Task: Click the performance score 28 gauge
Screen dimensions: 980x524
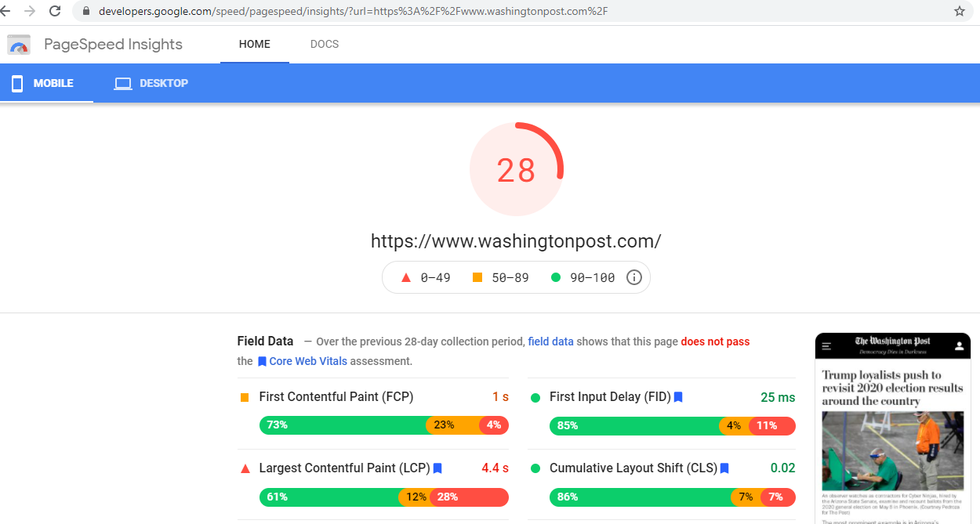Action: pyautogui.click(x=516, y=169)
